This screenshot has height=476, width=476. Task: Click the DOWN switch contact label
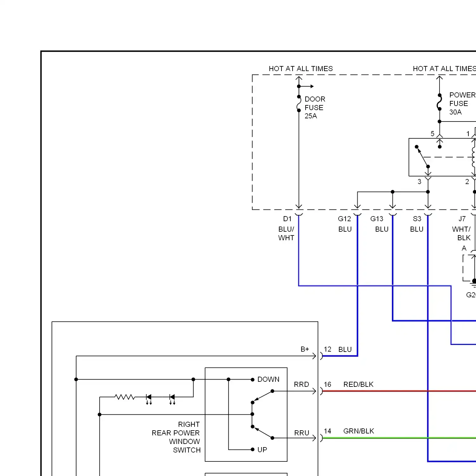pos(268,380)
